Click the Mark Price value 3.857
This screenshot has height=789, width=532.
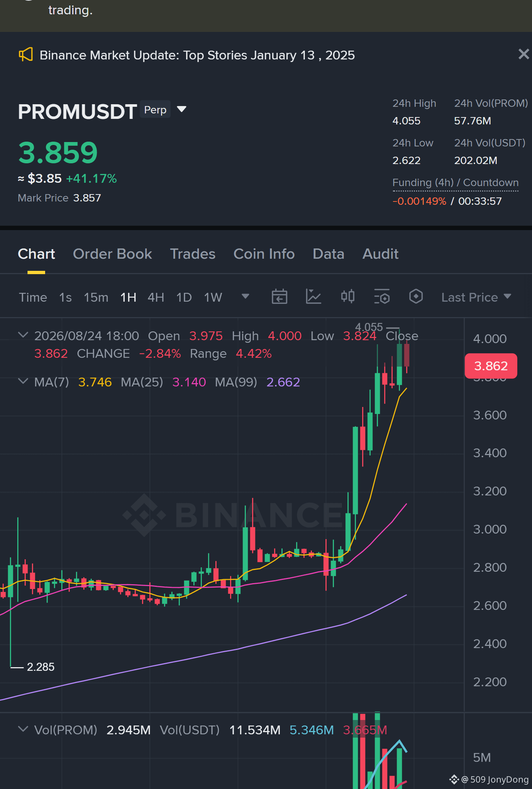[x=87, y=198]
